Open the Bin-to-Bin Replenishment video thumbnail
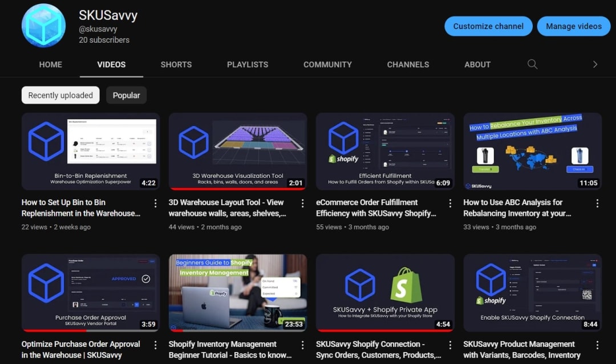This screenshot has width=616, height=364. click(x=91, y=152)
